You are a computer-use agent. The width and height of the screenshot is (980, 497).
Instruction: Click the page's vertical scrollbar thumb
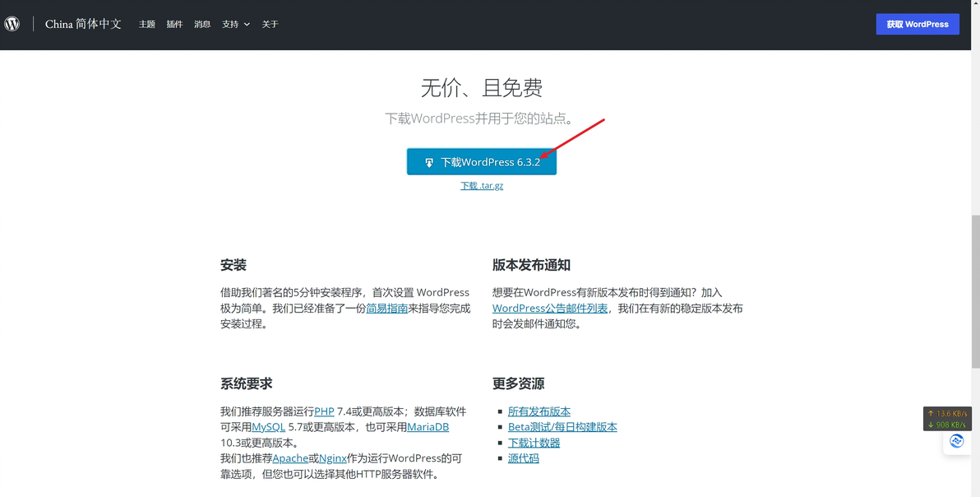pos(976,292)
